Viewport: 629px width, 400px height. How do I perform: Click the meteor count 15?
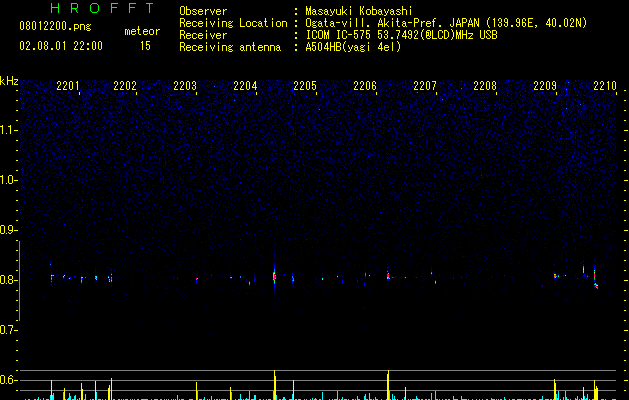(145, 46)
